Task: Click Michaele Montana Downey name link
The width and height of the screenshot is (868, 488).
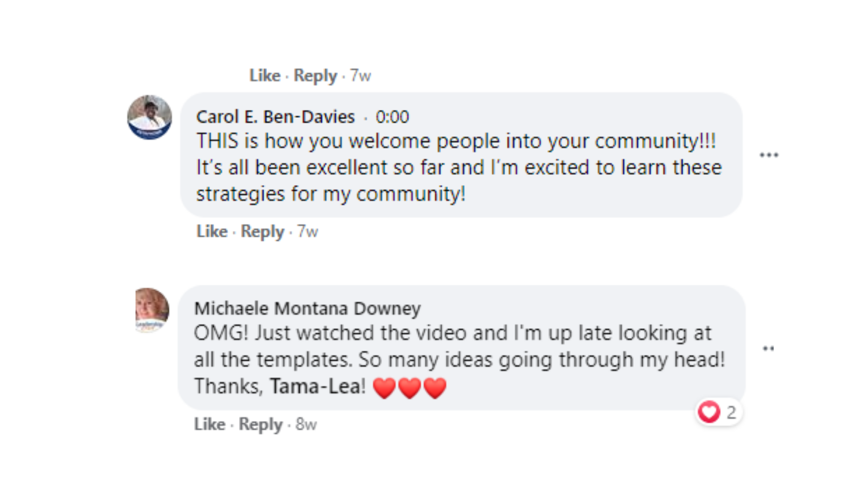Action: 307,309
